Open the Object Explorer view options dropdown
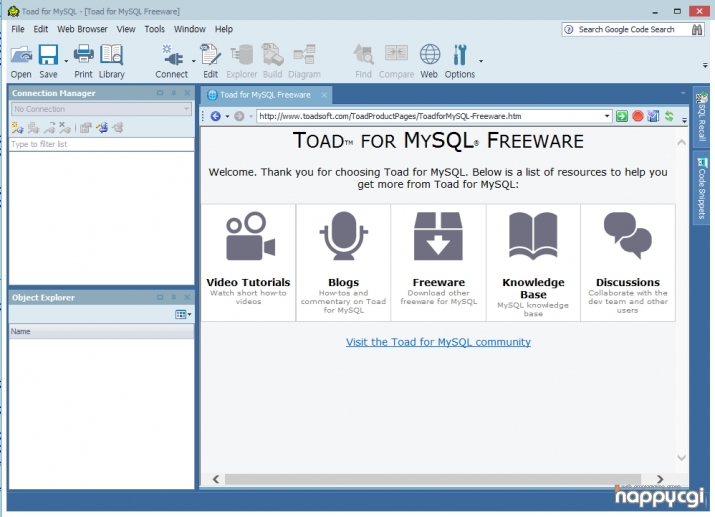 [183, 314]
